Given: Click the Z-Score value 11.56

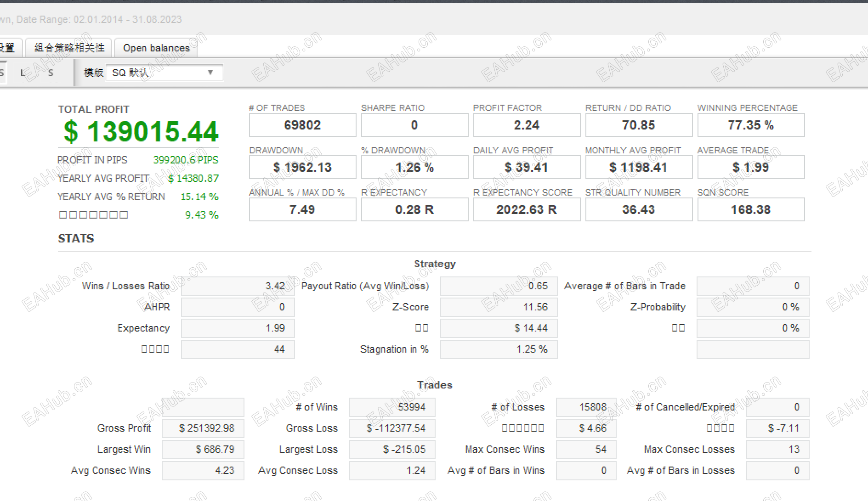Looking at the screenshot, I should coord(499,307).
